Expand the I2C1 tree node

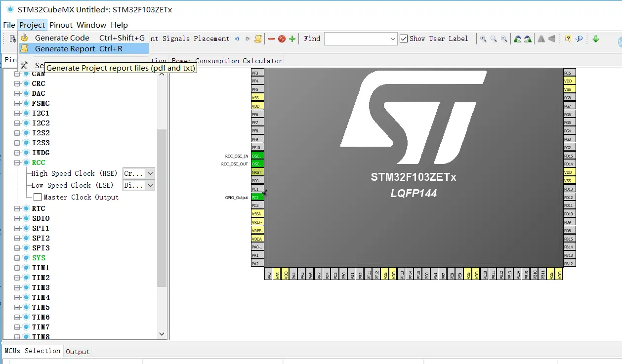(x=17, y=113)
